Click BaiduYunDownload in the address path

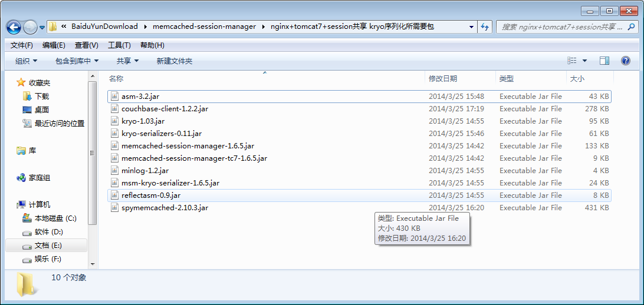pos(105,26)
